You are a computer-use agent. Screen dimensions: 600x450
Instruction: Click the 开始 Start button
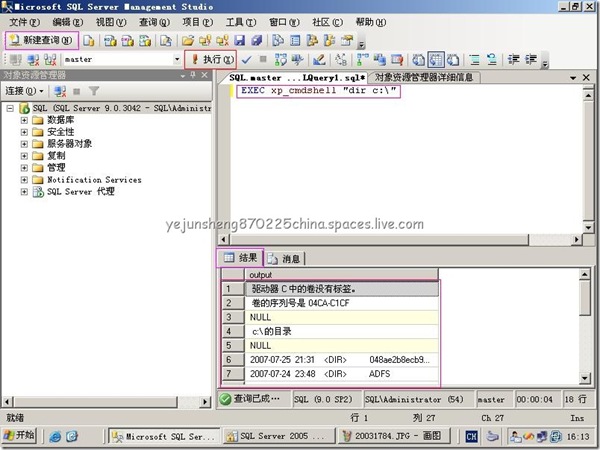point(19,435)
